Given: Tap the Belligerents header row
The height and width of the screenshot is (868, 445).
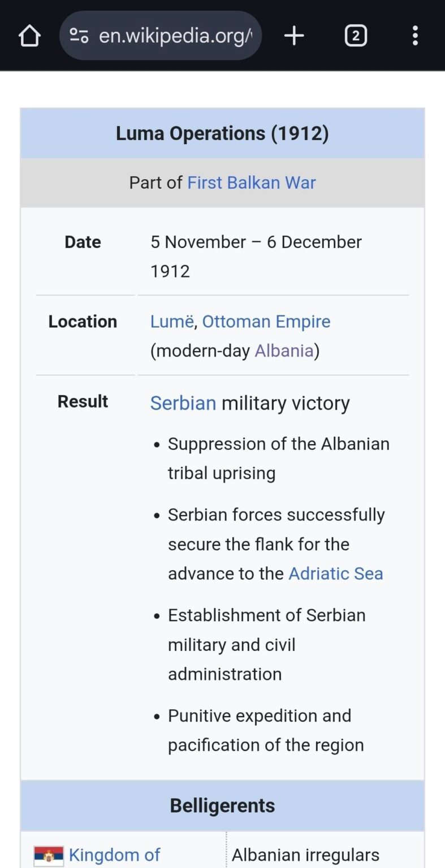Looking at the screenshot, I should click(x=222, y=805).
